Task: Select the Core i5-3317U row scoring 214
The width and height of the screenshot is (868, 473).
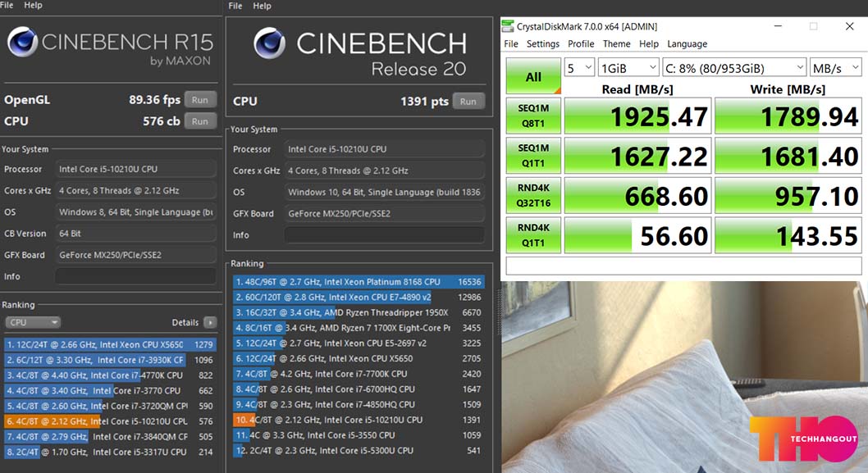Action: click(110, 452)
